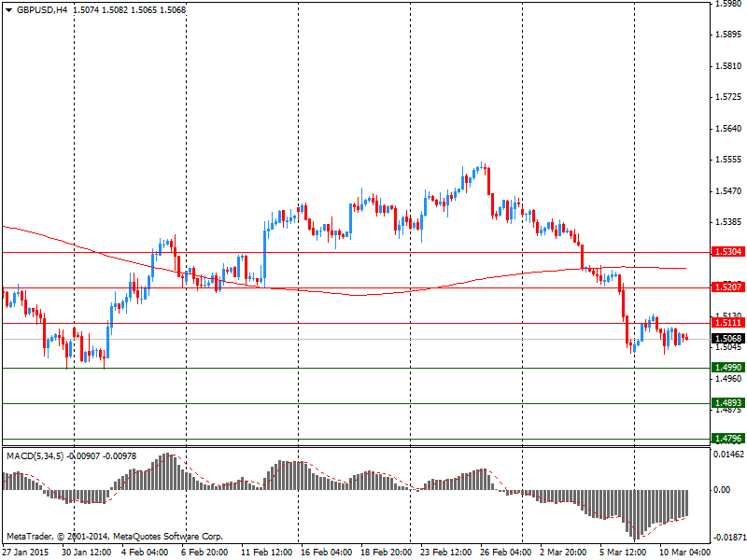Open the chart dropdown triangle beside GBPUSD,H4
Viewport: 747px width, 560px height.
(x=8, y=10)
